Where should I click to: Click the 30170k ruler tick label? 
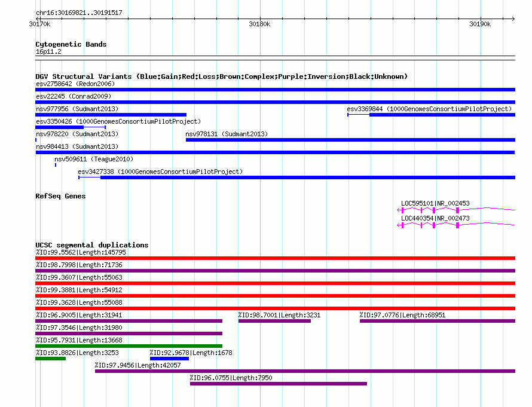point(39,24)
